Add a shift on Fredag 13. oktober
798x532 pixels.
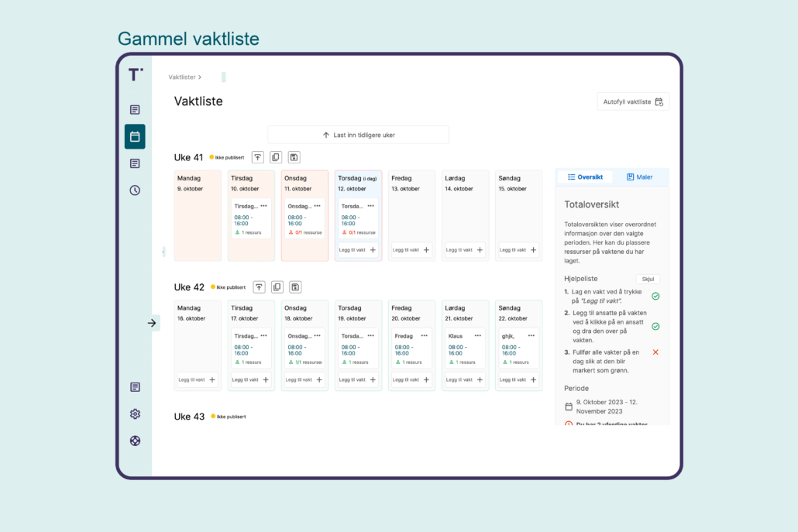(x=411, y=249)
